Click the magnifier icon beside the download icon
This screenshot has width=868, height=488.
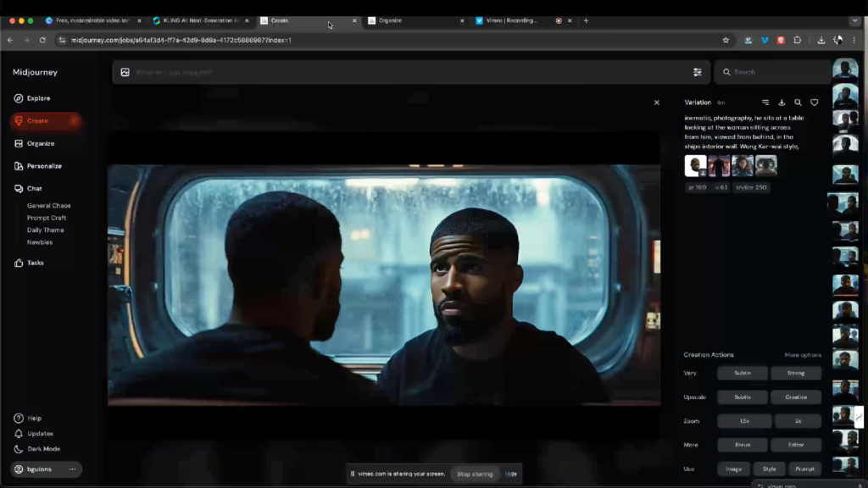(798, 103)
